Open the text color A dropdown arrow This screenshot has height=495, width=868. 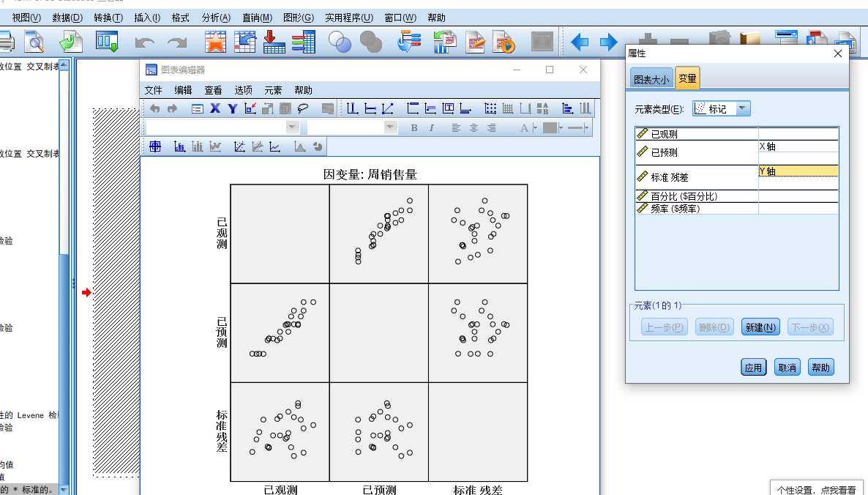535,128
